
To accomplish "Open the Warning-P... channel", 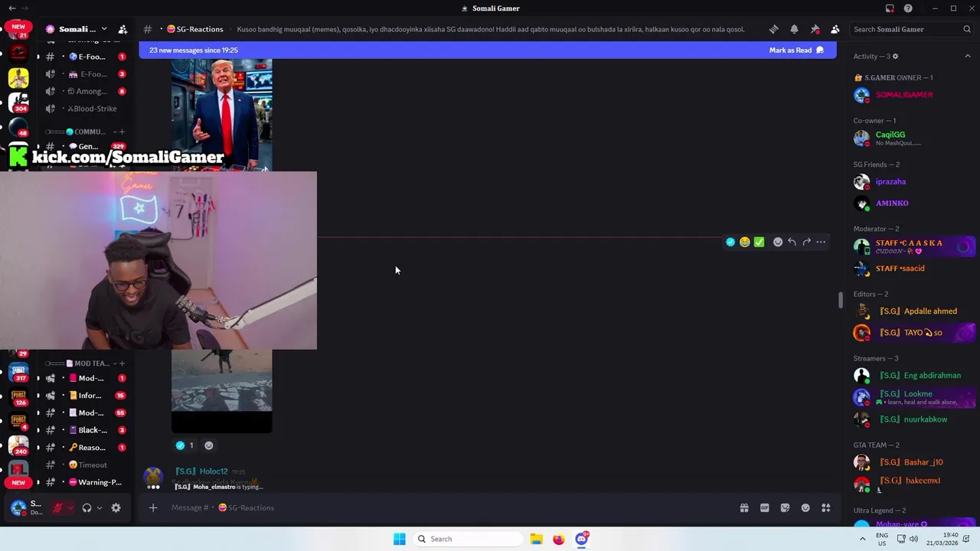I will pos(85,482).
